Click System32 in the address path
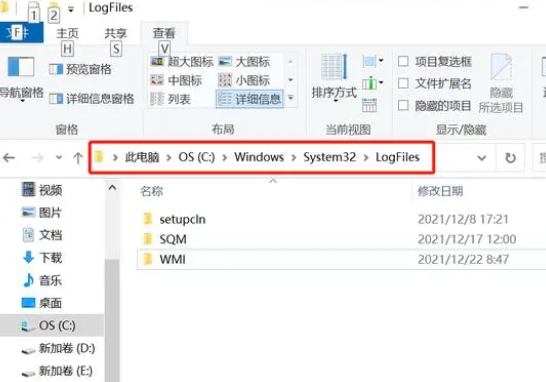This screenshot has width=546, height=382. point(329,157)
